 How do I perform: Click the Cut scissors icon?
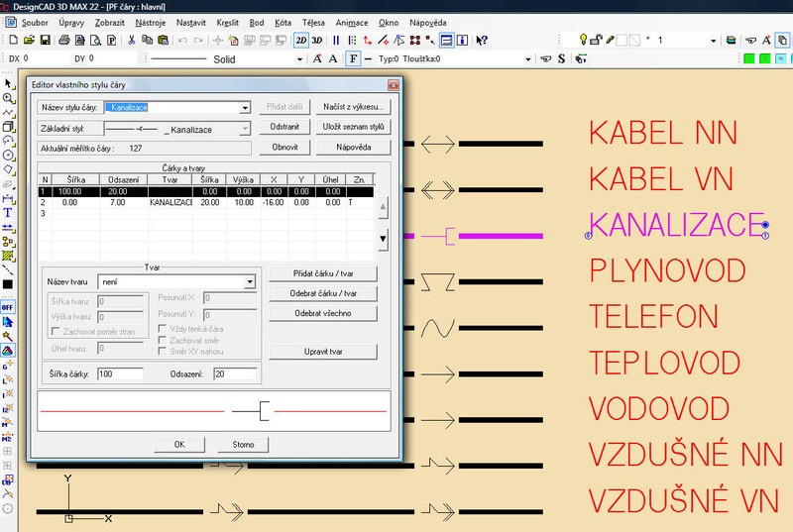[x=131, y=40]
